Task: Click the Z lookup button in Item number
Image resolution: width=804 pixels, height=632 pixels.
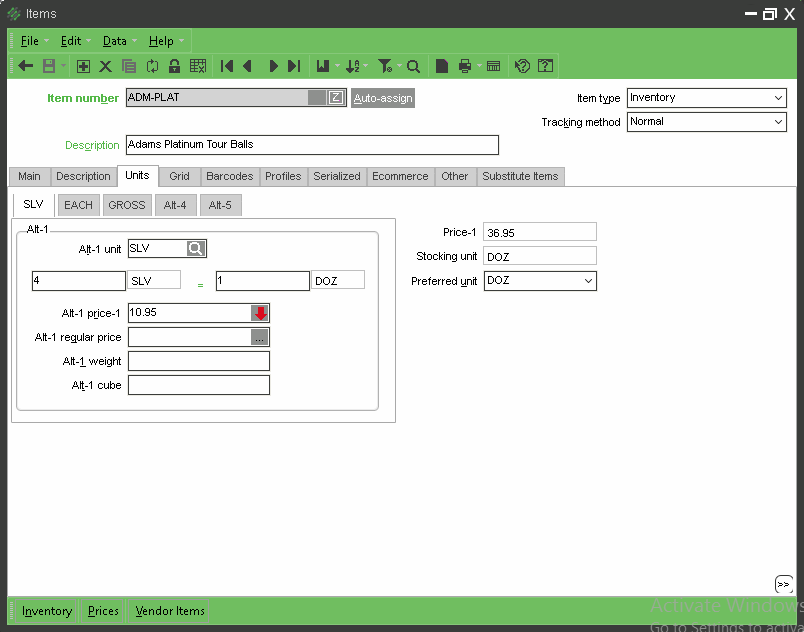Action: coord(336,97)
